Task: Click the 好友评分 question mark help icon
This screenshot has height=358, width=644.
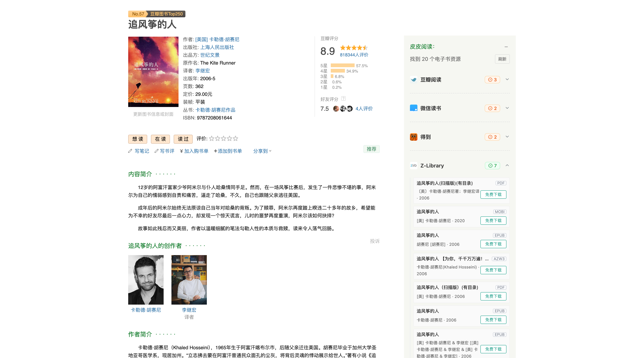Action: [343, 99]
